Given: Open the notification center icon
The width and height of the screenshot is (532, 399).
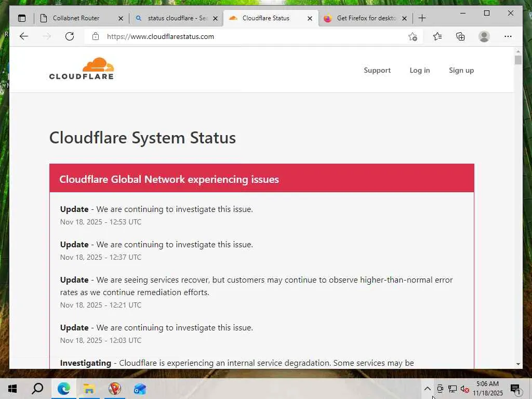Looking at the screenshot, I should 516,390.
